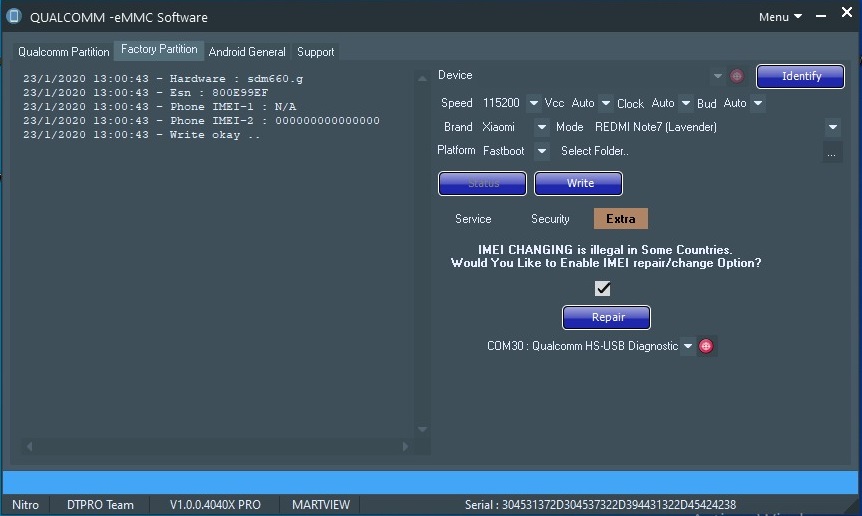Expand the Brand Xiaomi dropdown
862x516 pixels.
[x=541, y=127]
